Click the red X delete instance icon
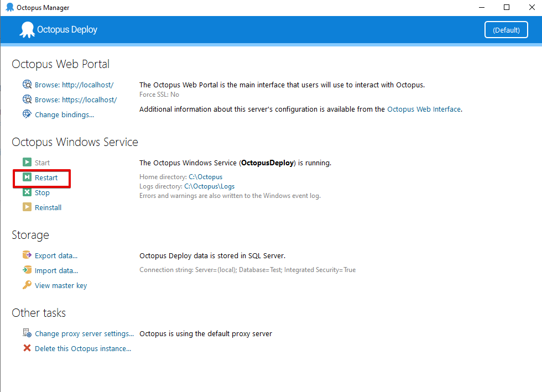Viewport: 542px width, 392px height. 27,348
